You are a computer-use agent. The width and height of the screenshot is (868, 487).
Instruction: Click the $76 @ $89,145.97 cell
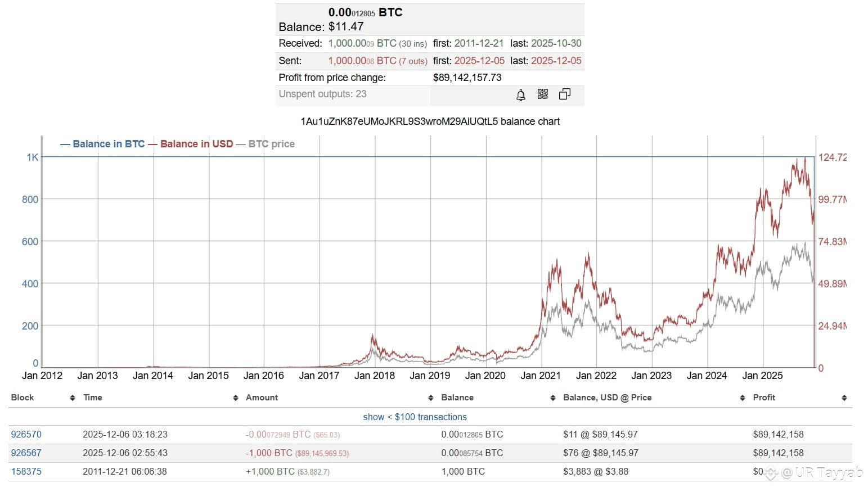601,453
